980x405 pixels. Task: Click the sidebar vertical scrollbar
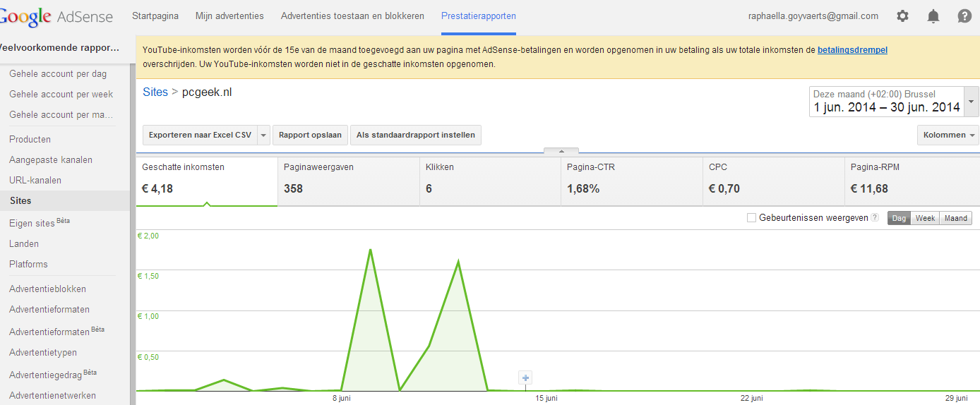133,233
